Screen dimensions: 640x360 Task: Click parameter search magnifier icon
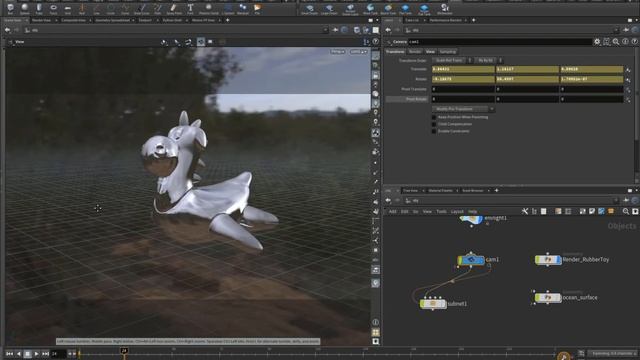(x=616, y=42)
